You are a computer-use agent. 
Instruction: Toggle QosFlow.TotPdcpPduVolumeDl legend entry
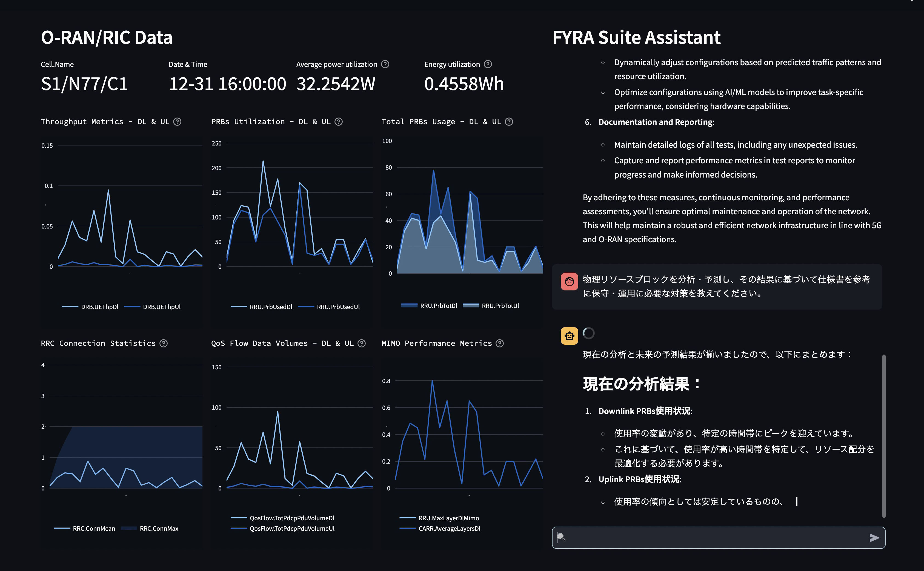click(x=292, y=518)
